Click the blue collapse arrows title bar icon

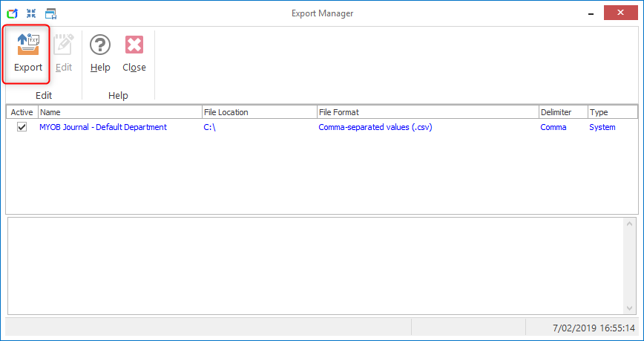pyautogui.click(x=31, y=13)
